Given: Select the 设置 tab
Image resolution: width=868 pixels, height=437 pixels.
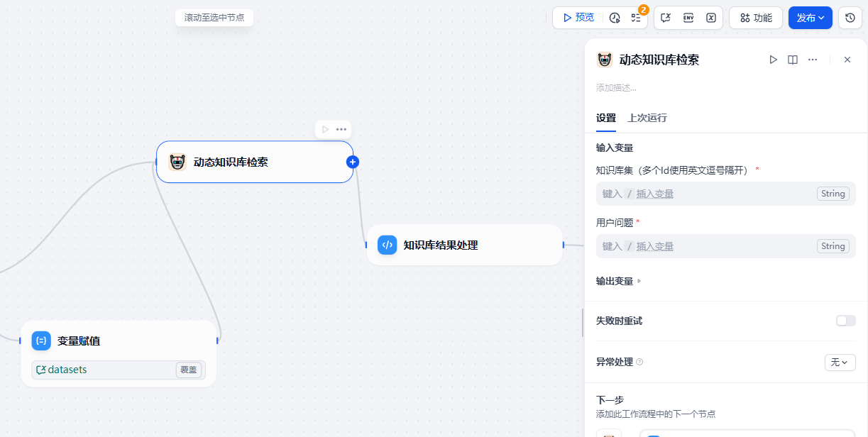Looking at the screenshot, I should coord(606,118).
